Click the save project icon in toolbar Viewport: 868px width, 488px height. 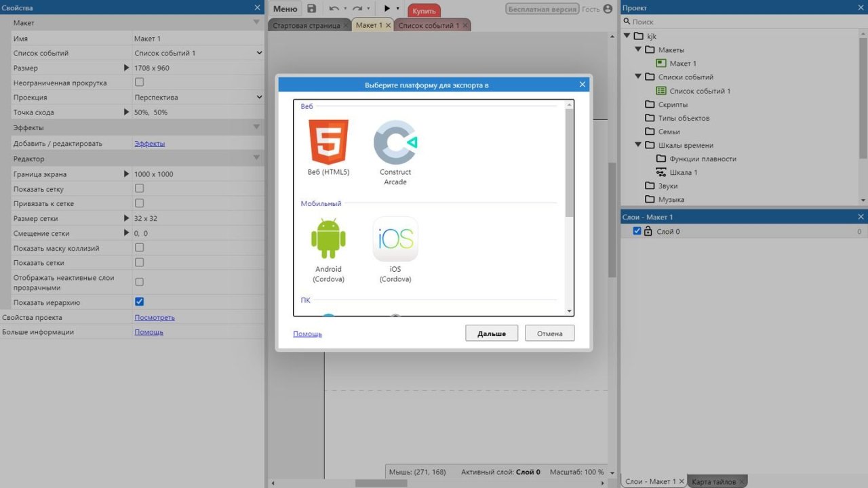click(312, 9)
